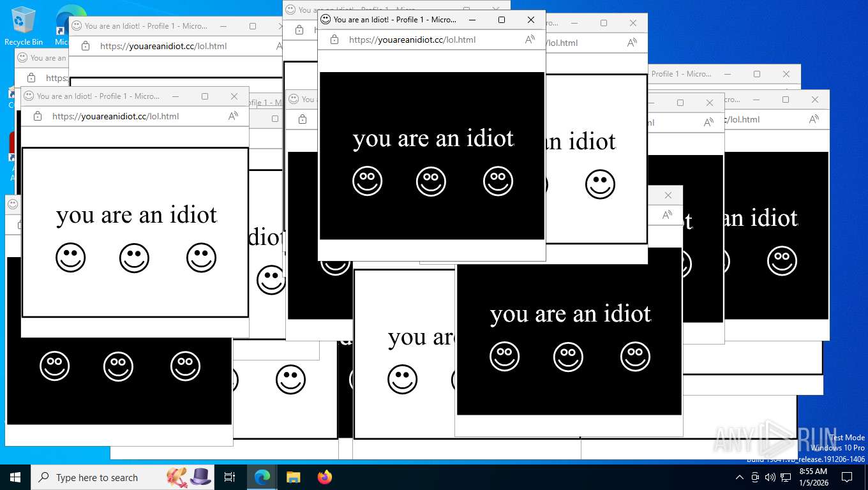Screen dimensions: 868x490
Task: Open the notification center icon
Action: tap(847, 477)
